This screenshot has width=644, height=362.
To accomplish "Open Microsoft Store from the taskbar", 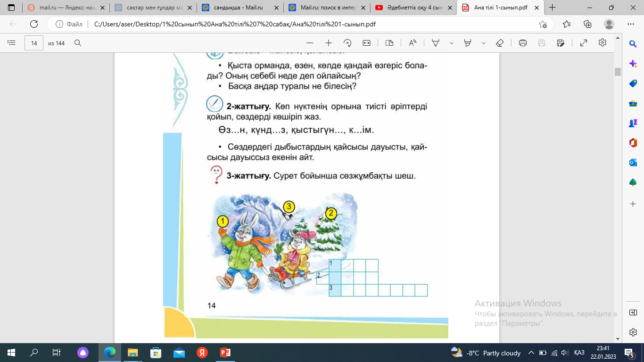I will 155,353.
